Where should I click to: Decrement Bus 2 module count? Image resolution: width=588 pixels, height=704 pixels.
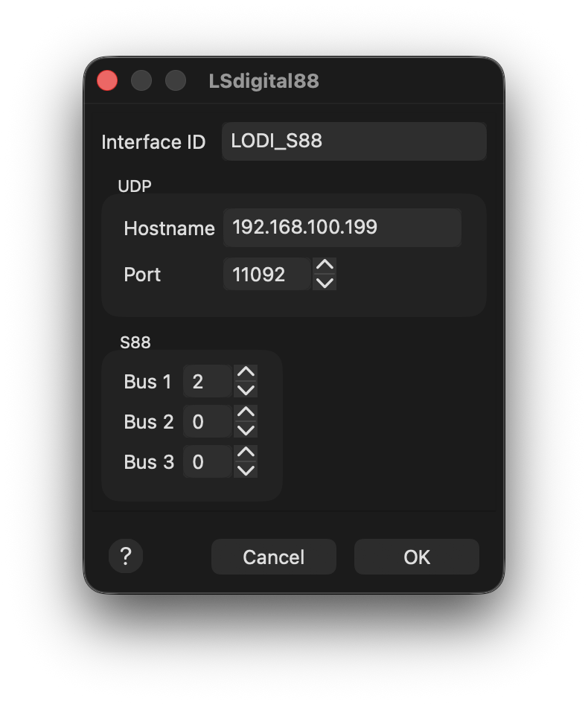[246, 430]
